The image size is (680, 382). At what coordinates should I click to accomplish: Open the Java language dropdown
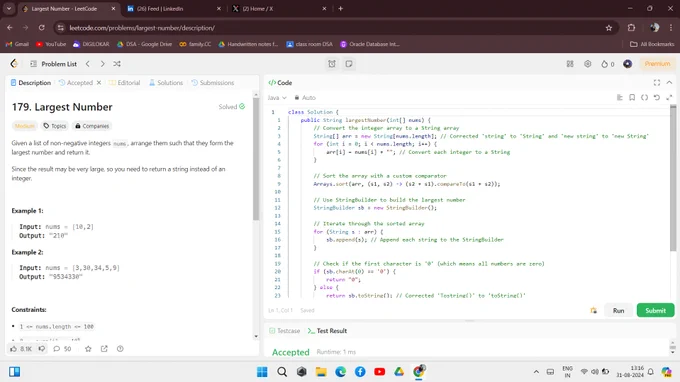[x=277, y=98]
